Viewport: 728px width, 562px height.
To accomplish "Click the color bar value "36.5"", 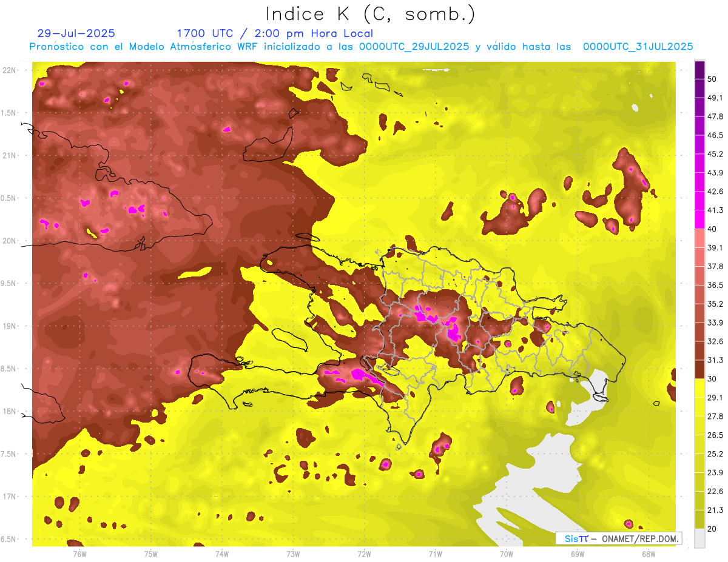I will (x=715, y=285).
